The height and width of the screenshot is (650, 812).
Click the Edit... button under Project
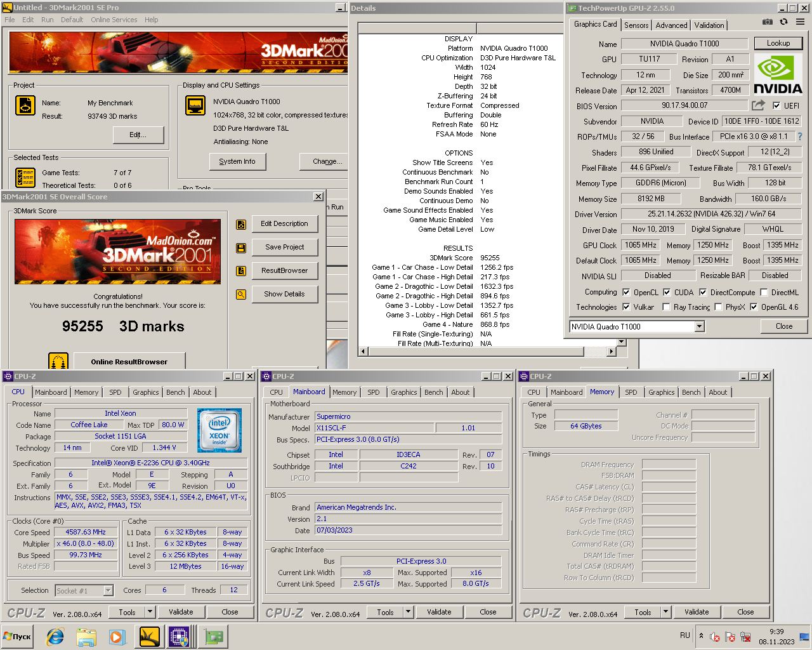tap(138, 135)
